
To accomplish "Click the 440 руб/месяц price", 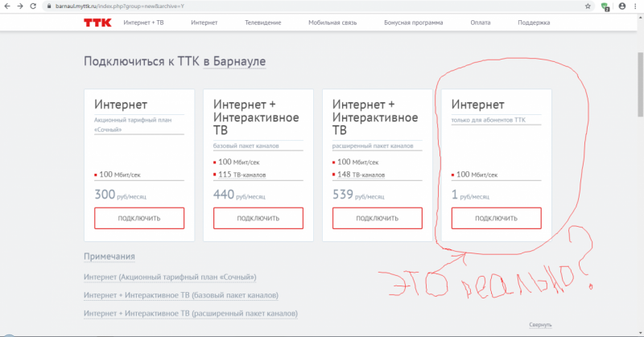I will tap(239, 195).
